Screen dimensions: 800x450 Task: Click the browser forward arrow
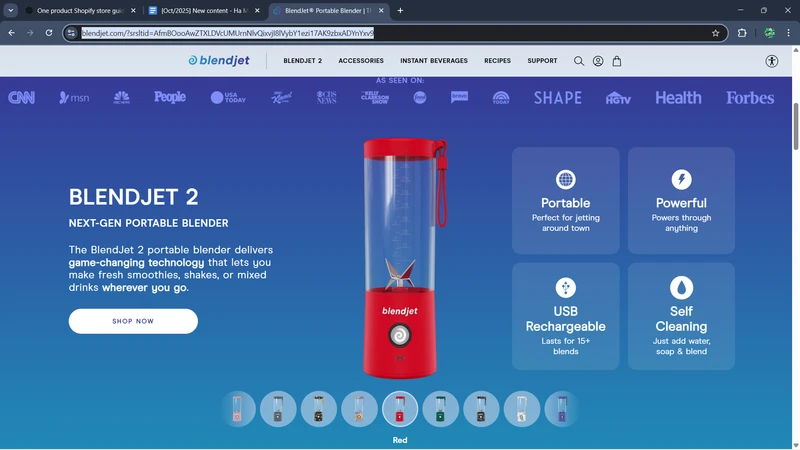[30, 33]
